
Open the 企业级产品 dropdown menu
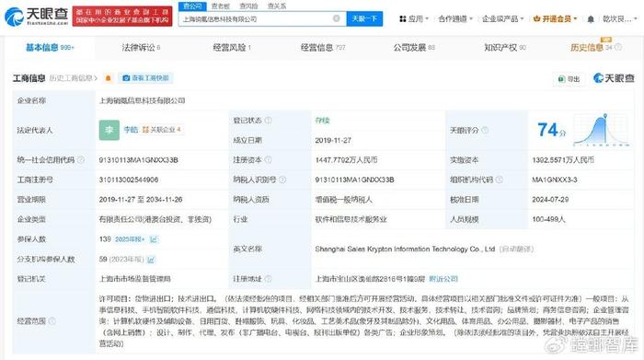pyautogui.click(x=502, y=19)
